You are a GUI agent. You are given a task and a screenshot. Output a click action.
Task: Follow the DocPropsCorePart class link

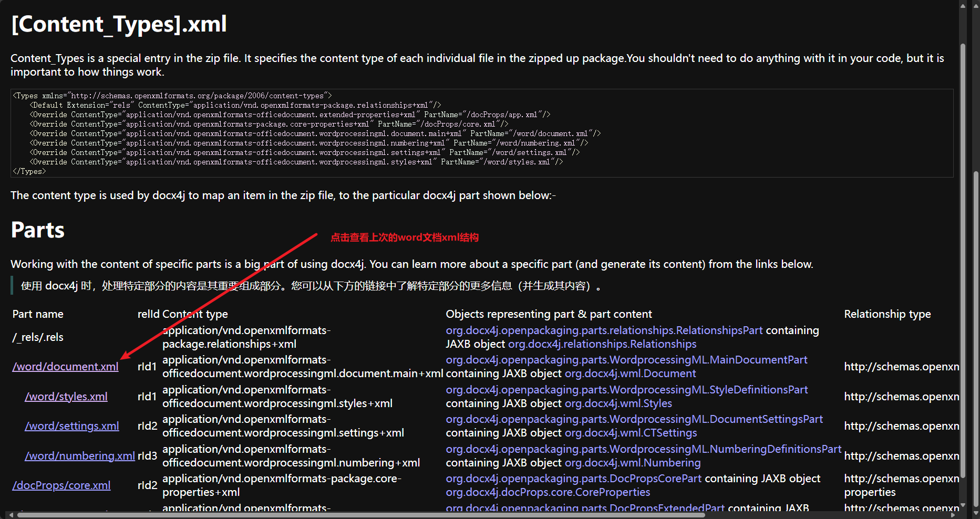(x=574, y=479)
